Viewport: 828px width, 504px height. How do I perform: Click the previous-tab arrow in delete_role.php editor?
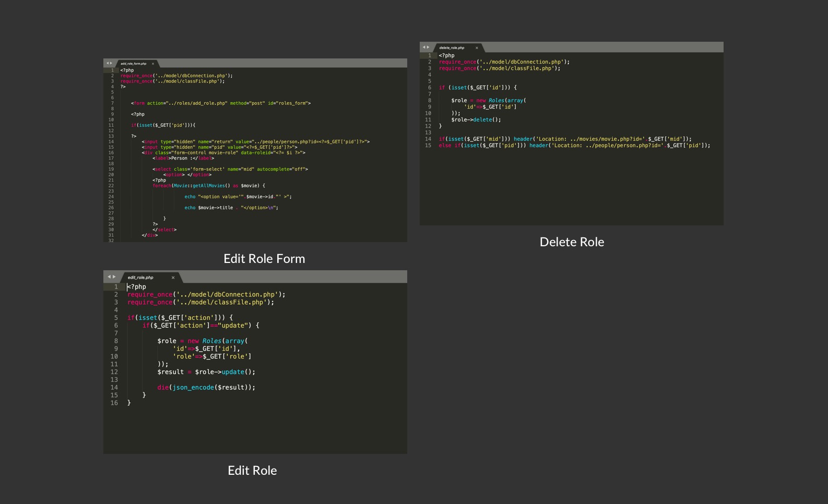pos(424,47)
